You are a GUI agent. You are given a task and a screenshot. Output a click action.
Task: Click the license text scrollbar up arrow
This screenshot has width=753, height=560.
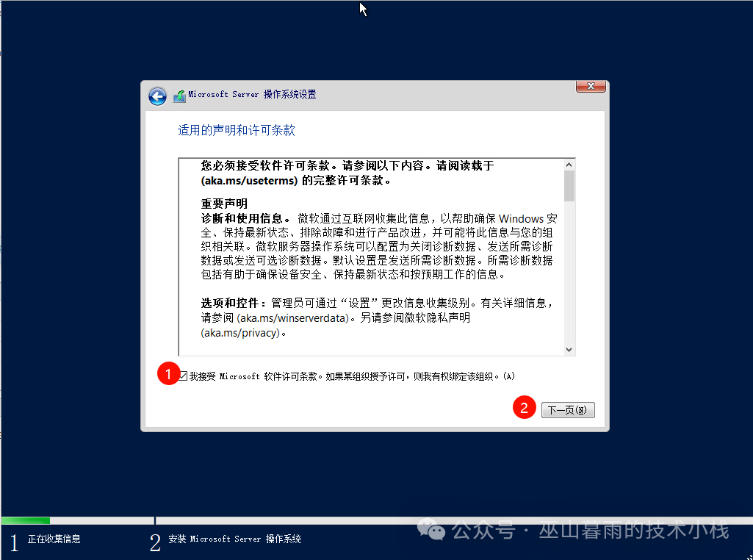click(x=569, y=165)
